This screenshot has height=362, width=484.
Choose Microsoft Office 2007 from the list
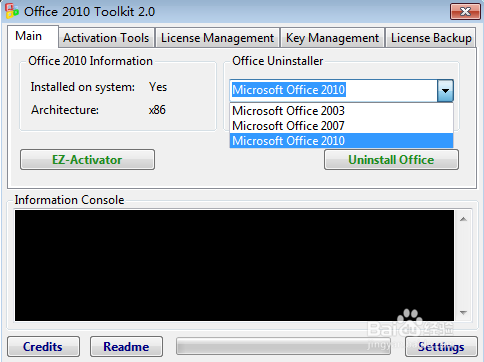[341, 126]
